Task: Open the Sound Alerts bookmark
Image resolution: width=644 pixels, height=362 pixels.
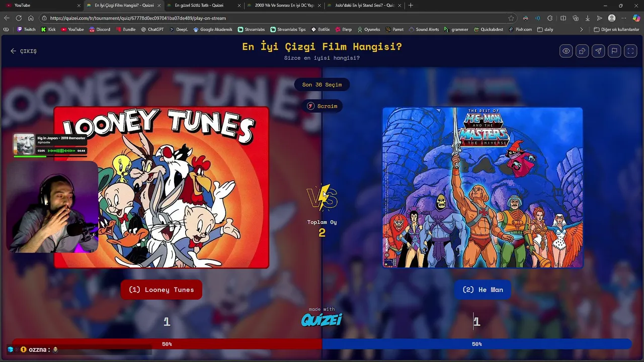Action: [x=424, y=30]
